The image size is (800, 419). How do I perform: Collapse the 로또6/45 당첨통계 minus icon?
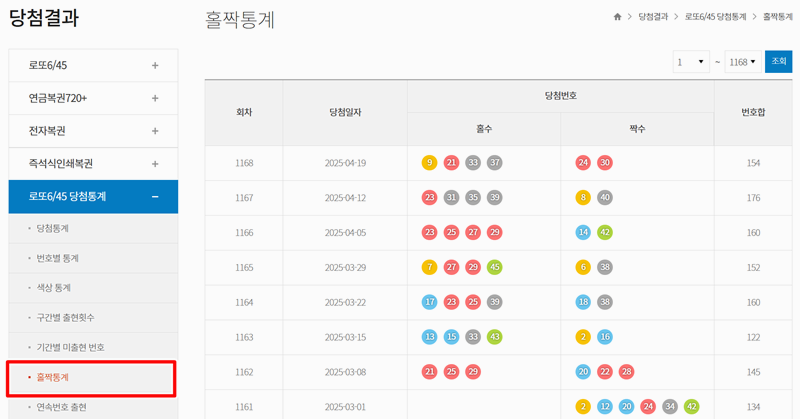(155, 196)
